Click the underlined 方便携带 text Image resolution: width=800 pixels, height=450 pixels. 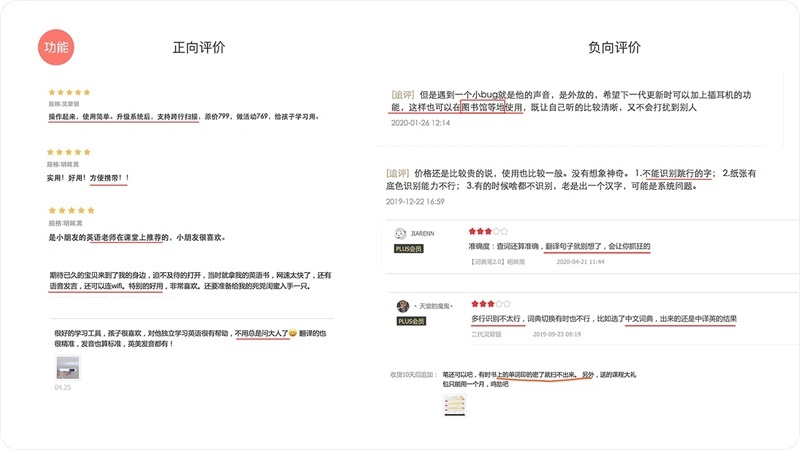click(x=106, y=178)
